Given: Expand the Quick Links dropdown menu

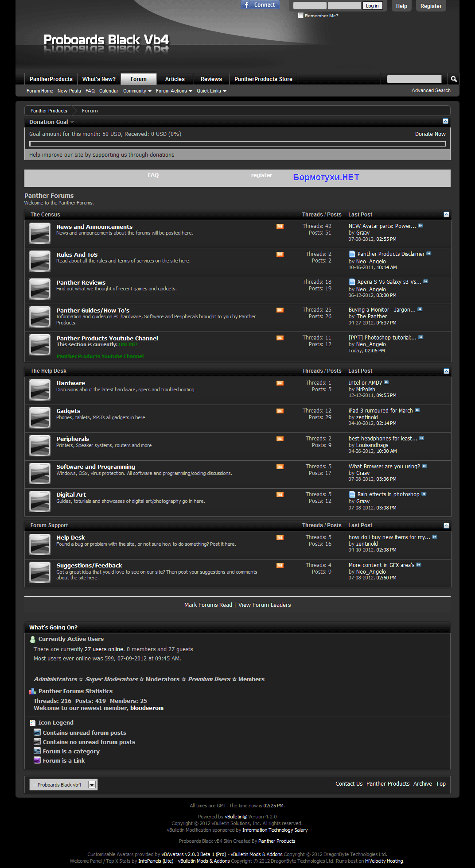Looking at the screenshot, I should [212, 91].
